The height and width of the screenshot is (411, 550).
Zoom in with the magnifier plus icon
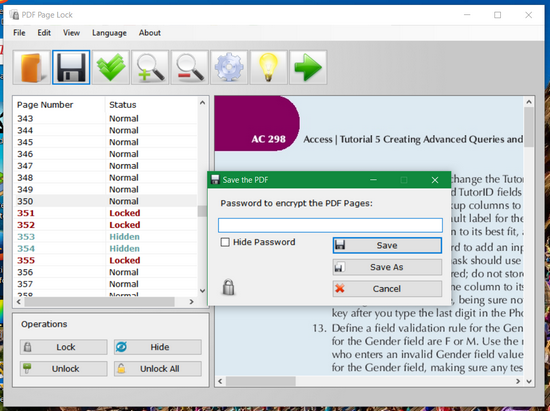pos(150,67)
